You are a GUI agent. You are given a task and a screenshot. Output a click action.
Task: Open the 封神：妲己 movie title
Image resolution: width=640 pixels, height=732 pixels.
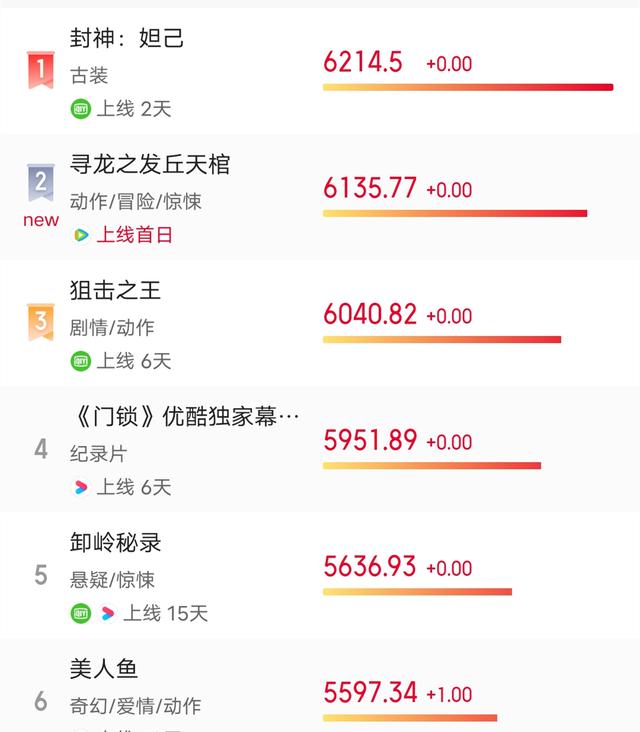coord(127,38)
